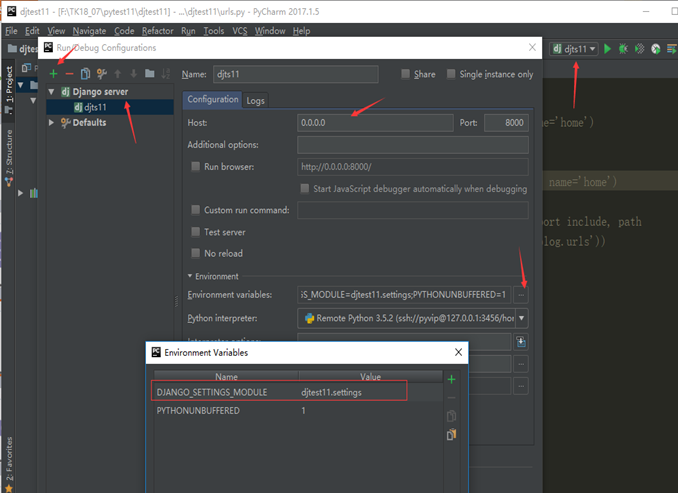Copy environment variables icon
Viewport: 680px width, 495px height.
pos(451,416)
